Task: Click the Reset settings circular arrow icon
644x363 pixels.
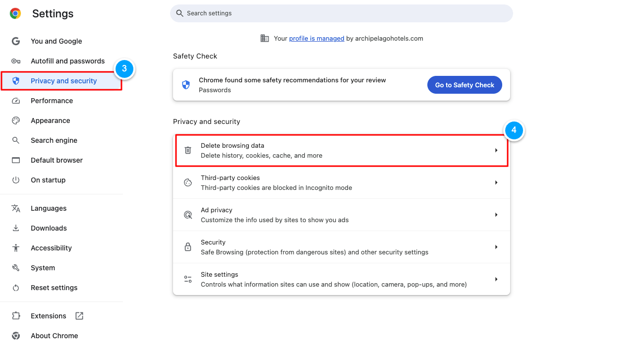Action: [16, 288]
